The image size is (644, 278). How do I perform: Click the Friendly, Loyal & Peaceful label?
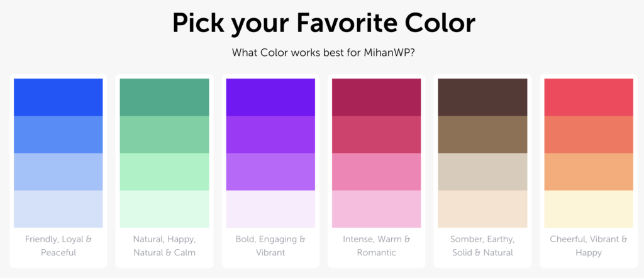tap(58, 245)
